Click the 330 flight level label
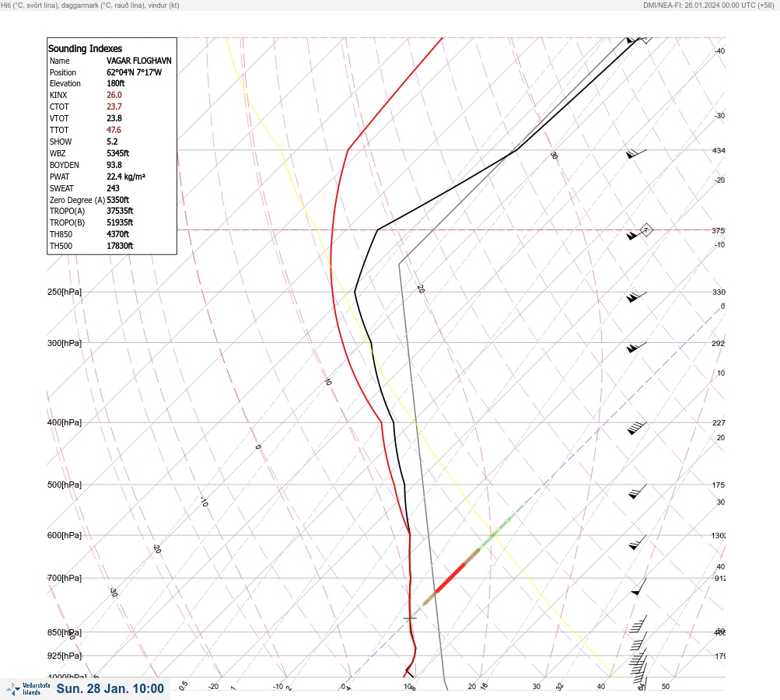This screenshot has height=700, width=780. tap(719, 292)
